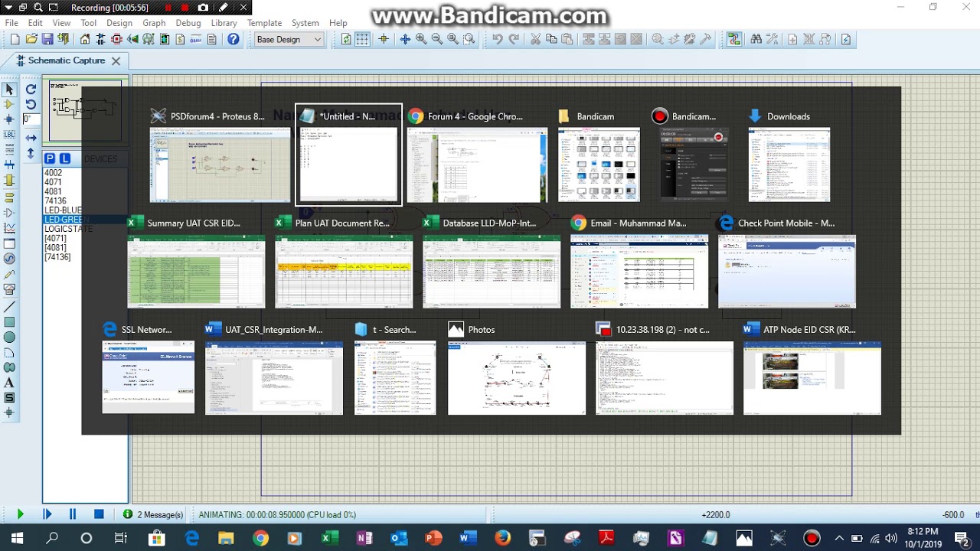Click the P pick devices button

[50, 158]
